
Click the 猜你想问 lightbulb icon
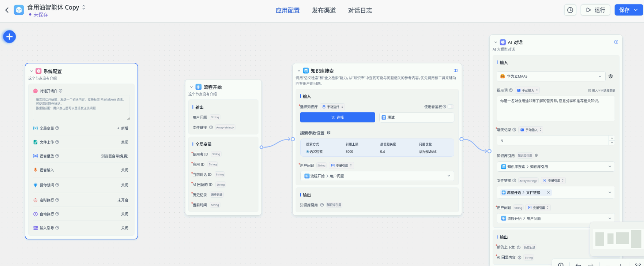35,185
